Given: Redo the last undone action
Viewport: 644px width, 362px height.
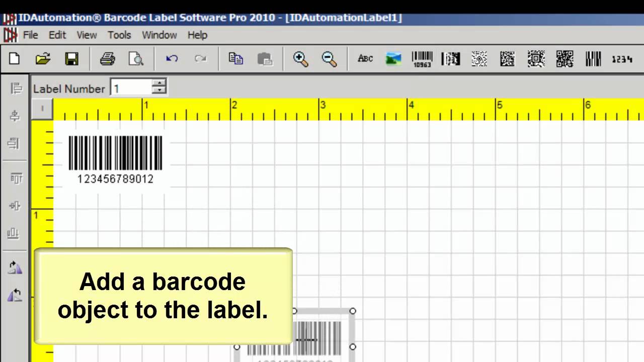Looking at the screenshot, I should click(200, 59).
